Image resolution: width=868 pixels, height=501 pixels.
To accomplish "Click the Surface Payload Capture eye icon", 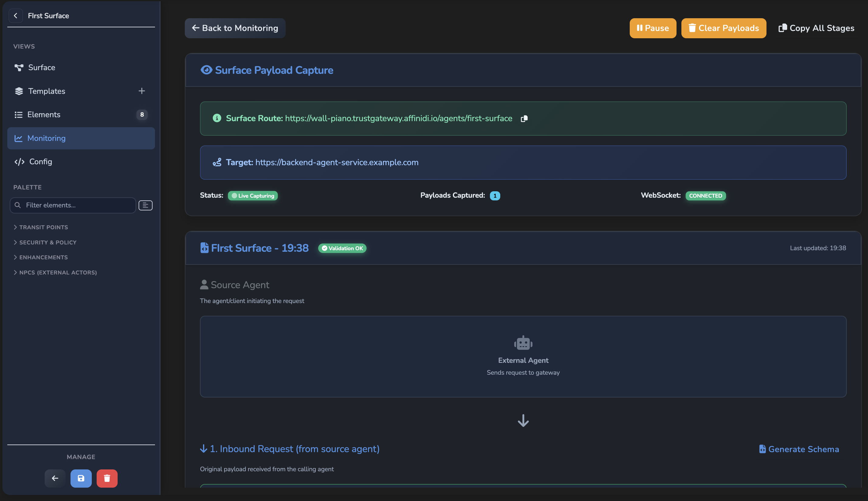I will (206, 70).
